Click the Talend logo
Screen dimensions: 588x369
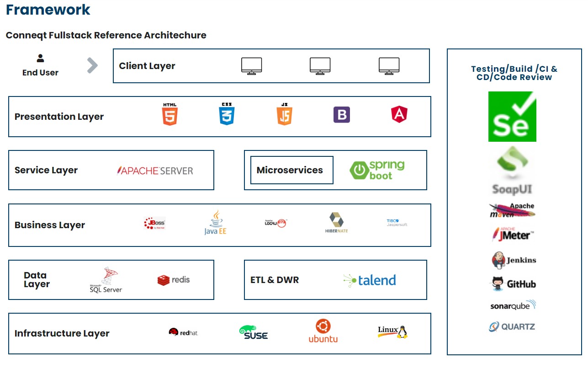coord(370,280)
